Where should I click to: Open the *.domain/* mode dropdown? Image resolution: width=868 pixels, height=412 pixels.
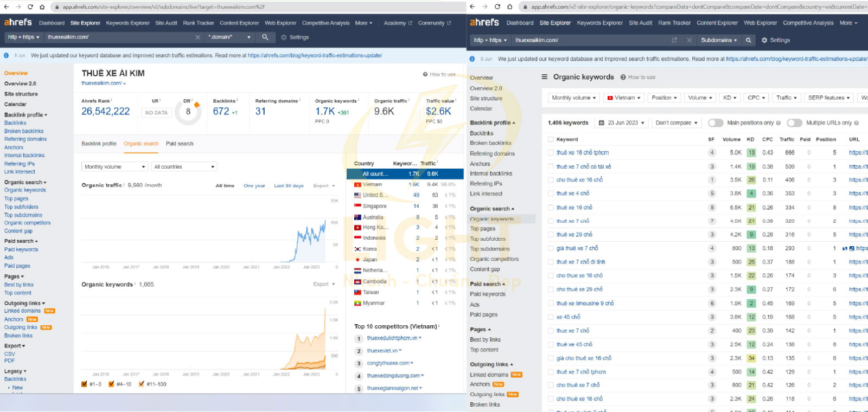(x=230, y=37)
